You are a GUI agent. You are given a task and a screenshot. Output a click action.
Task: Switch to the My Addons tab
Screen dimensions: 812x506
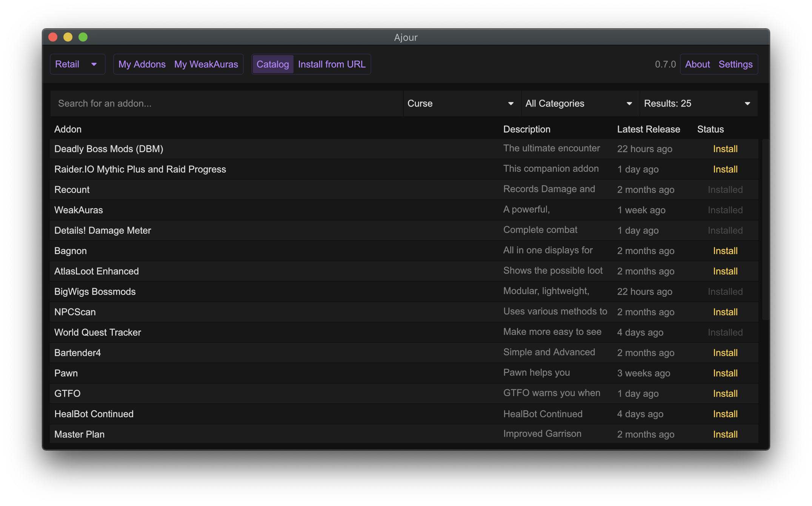142,64
